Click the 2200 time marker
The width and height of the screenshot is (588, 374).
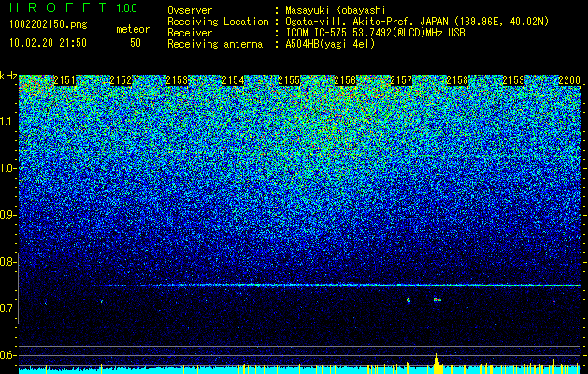pos(569,80)
